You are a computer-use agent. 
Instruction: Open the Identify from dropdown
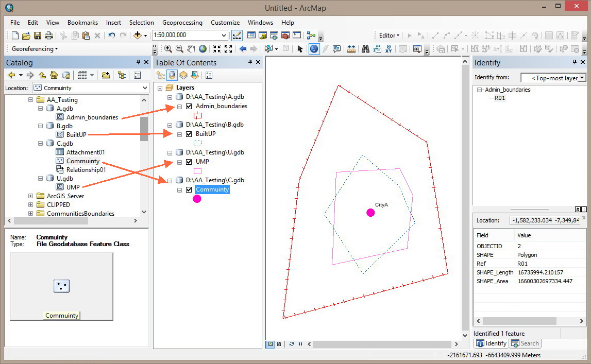pyautogui.click(x=582, y=78)
